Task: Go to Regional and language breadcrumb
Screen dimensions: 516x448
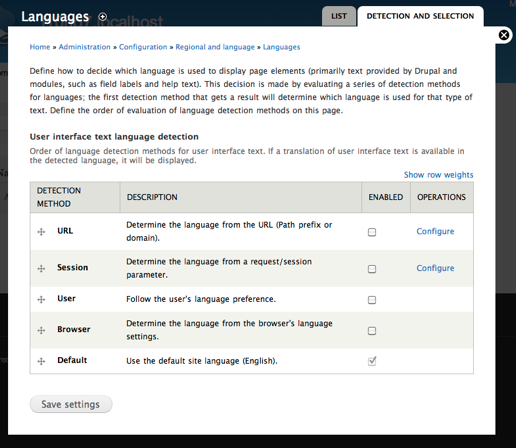Action: 215,47
